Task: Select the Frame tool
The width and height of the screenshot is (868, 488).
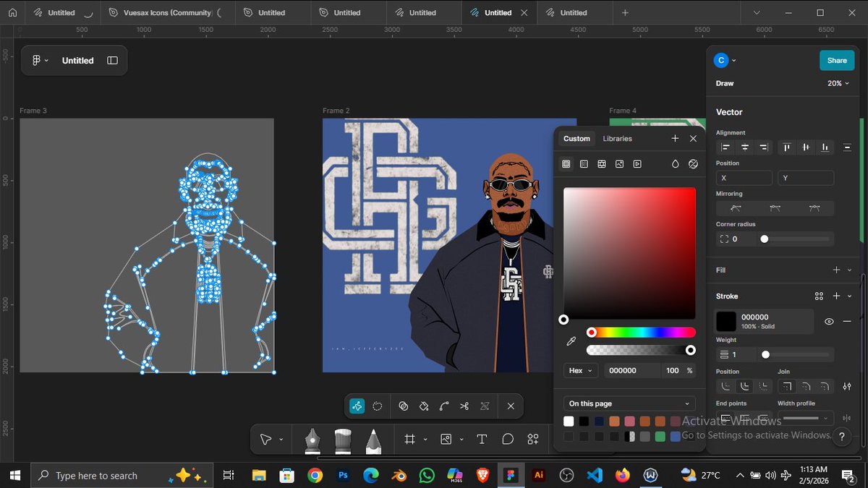Action: [x=410, y=439]
